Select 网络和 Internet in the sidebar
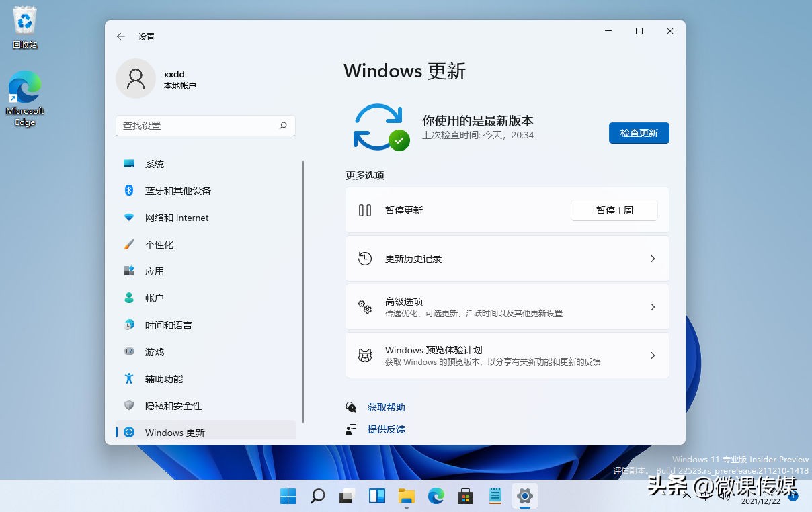Image resolution: width=812 pixels, height=512 pixels. 206,218
